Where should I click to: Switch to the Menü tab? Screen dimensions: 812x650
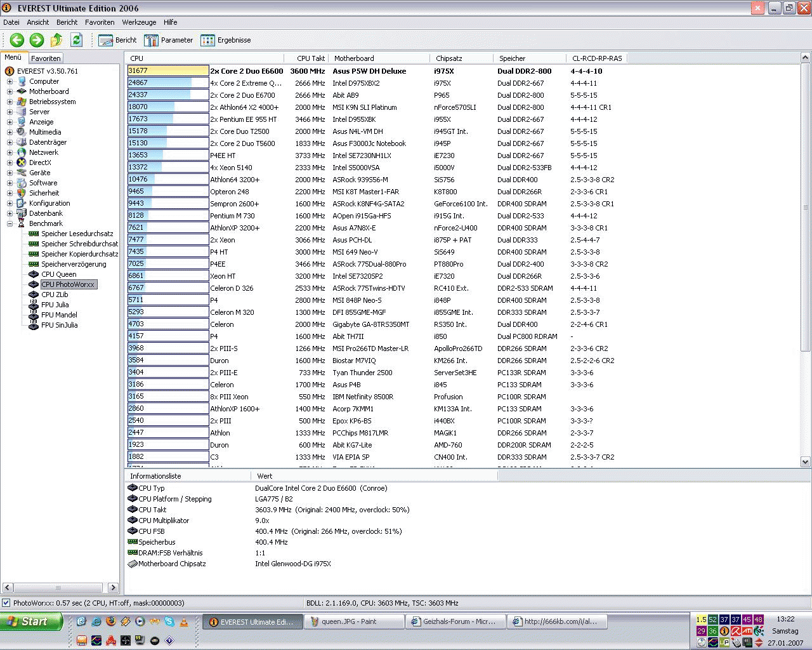click(x=13, y=57)
